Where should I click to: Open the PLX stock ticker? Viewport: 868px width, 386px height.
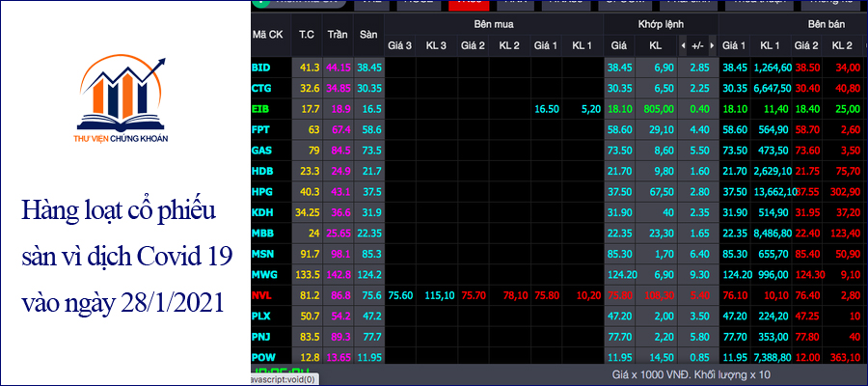coord(261,316)
